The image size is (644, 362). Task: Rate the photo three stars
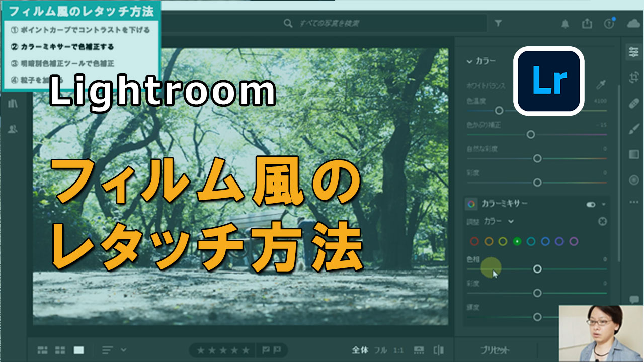coord(223,350)
